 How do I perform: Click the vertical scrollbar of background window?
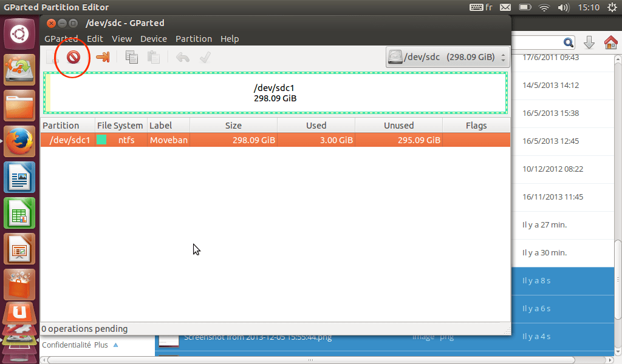(618, 279)
